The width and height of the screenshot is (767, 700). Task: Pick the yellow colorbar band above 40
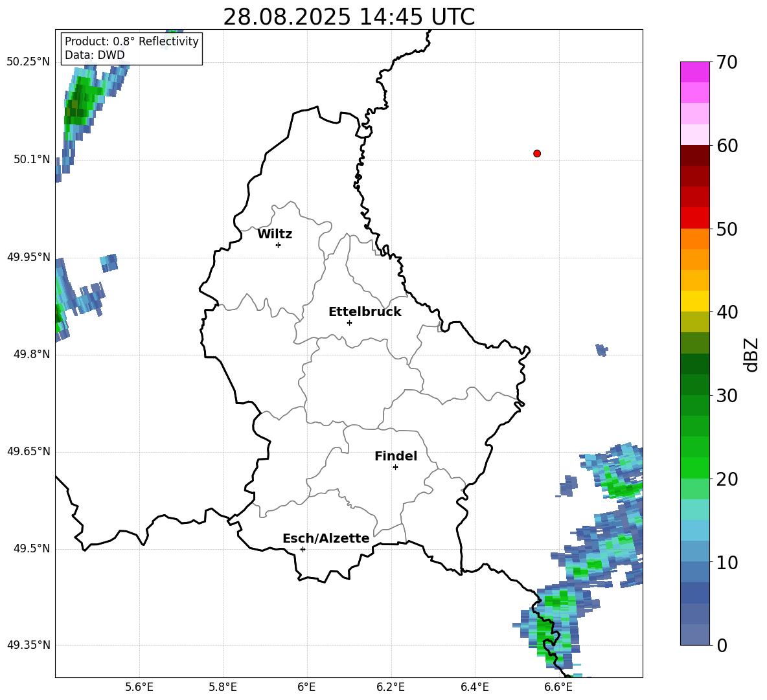pyautogui.click(x=694, y=301)
